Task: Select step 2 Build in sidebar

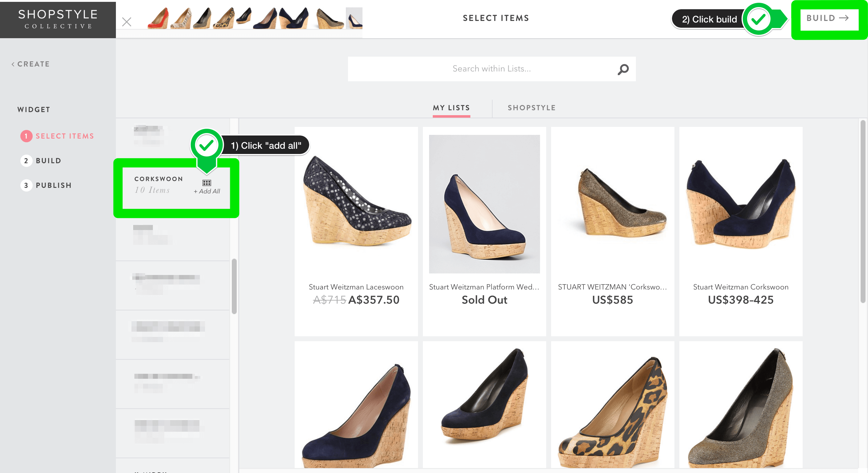Action: (41, 160)
